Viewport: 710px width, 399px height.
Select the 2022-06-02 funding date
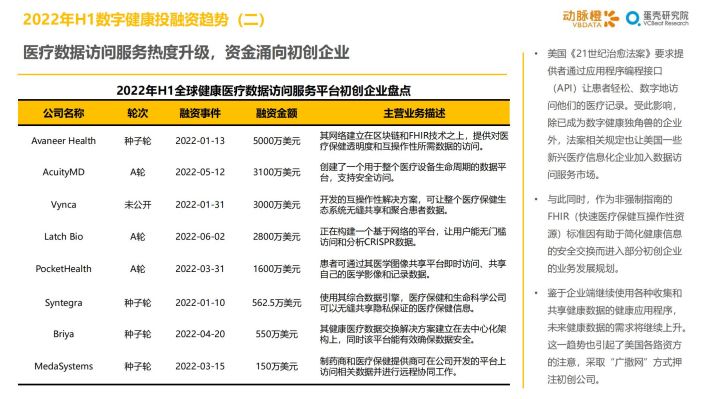coord(200,236)
